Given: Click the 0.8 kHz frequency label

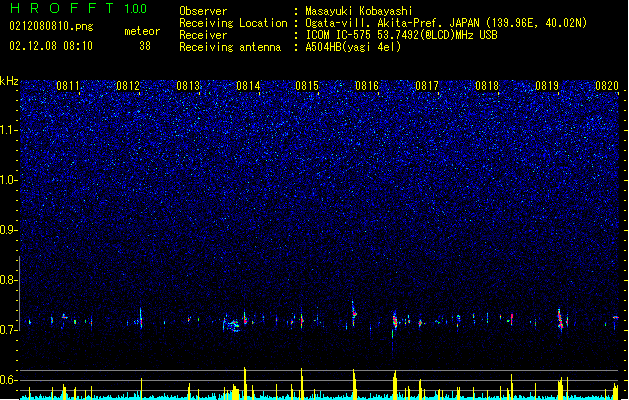Looking at the screenshot, I should (9, 280).
